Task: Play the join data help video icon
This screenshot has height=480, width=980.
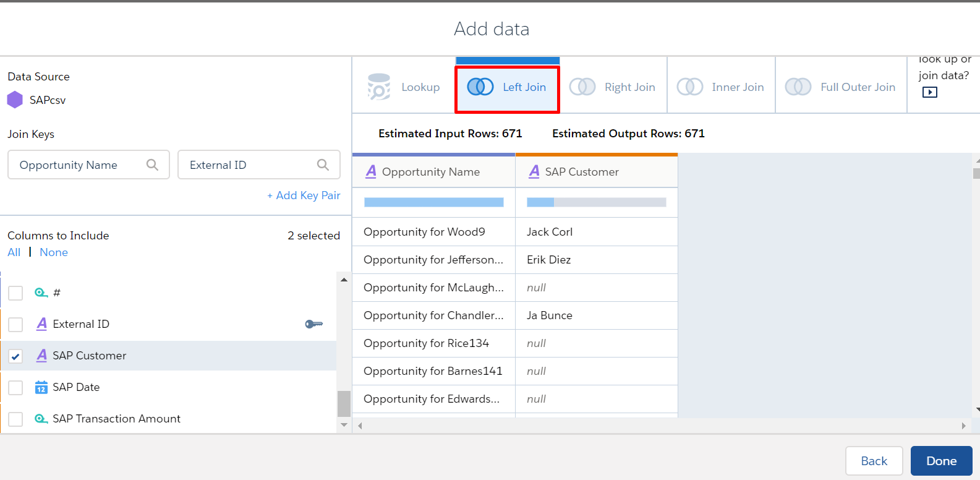Action: (x=929, y=92)
